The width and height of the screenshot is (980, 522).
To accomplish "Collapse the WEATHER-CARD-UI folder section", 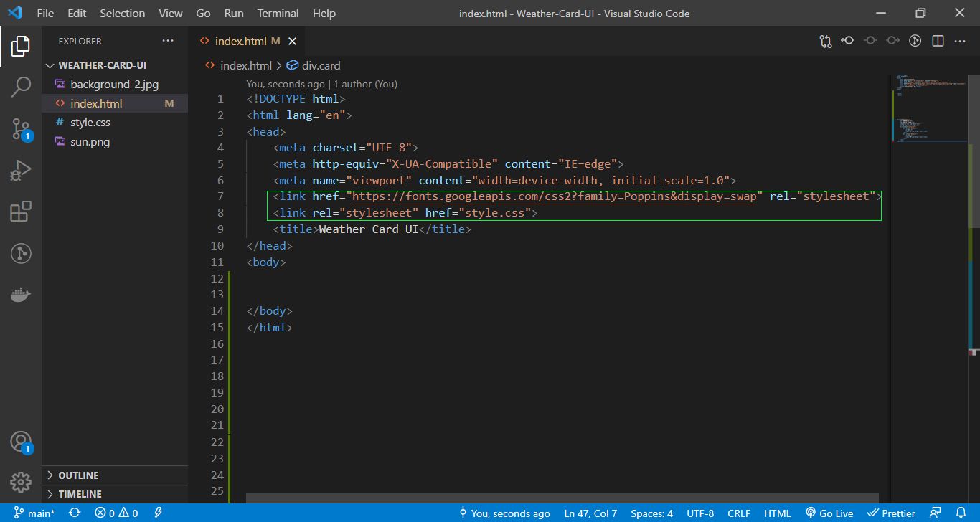I will pyautogui.click(x=115, y=65).
